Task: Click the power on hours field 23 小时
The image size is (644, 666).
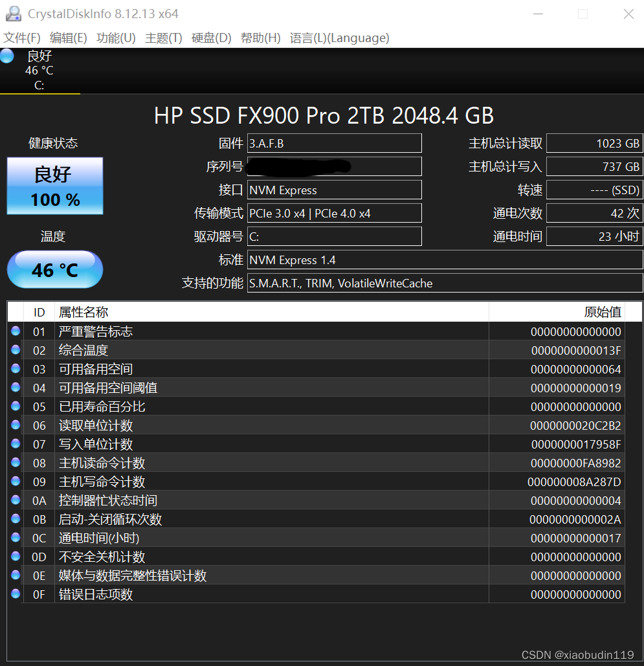Action: tap(594, 236)
